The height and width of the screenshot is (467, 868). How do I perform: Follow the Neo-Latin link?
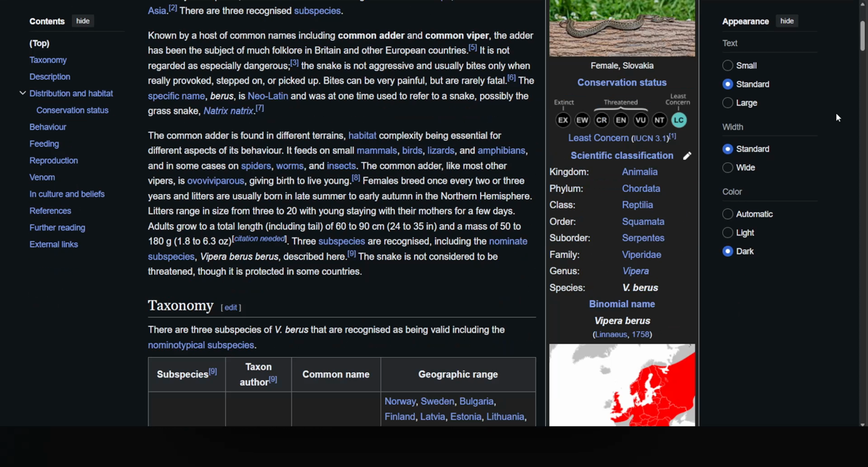(268, 96)
